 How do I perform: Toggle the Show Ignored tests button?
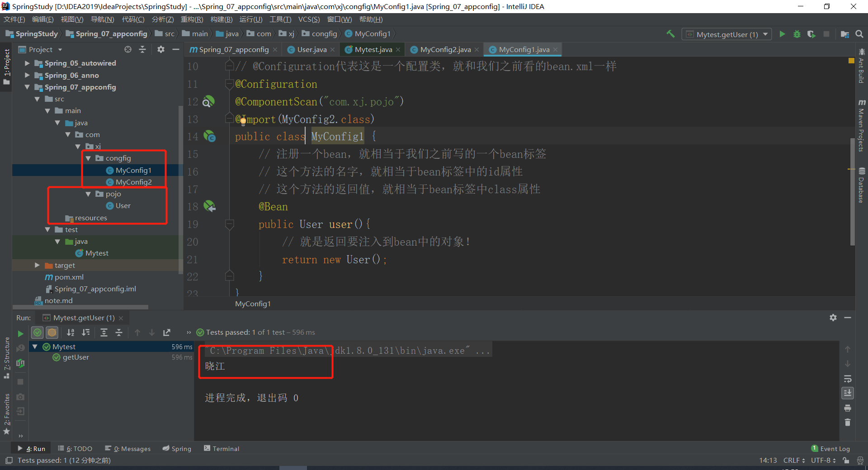52,332
